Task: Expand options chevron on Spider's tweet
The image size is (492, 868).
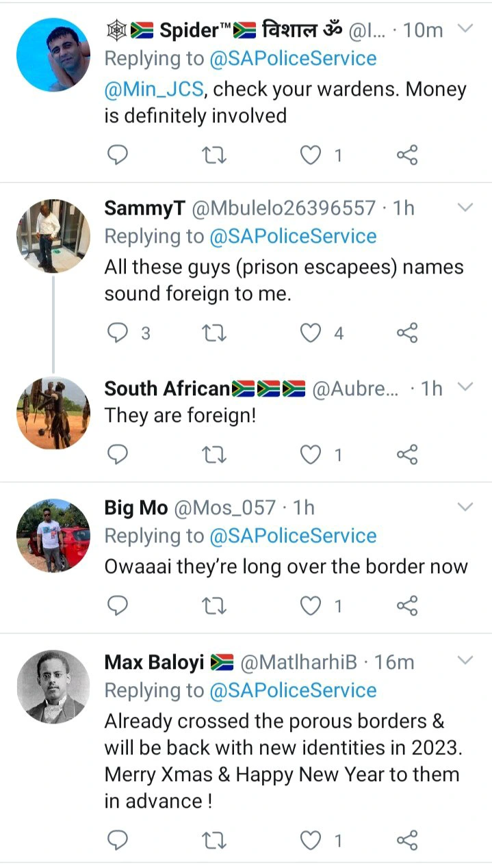Action: tap(465, 29)
